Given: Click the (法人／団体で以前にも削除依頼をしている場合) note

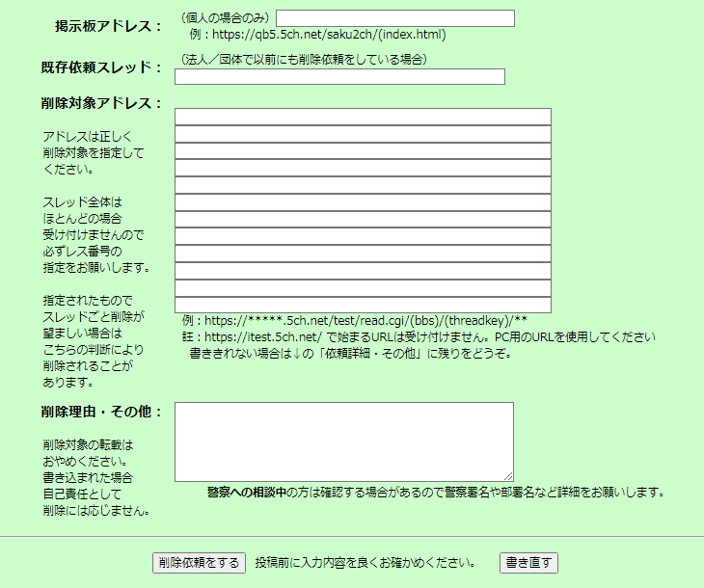Looking at the screenshot, I should pyautogui.click(x=304, y=59).
